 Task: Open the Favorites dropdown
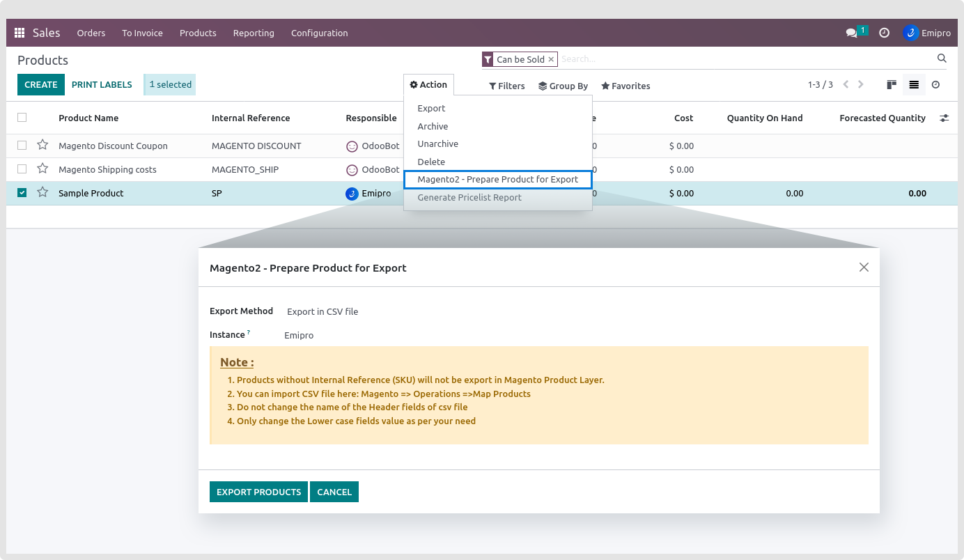625,86
